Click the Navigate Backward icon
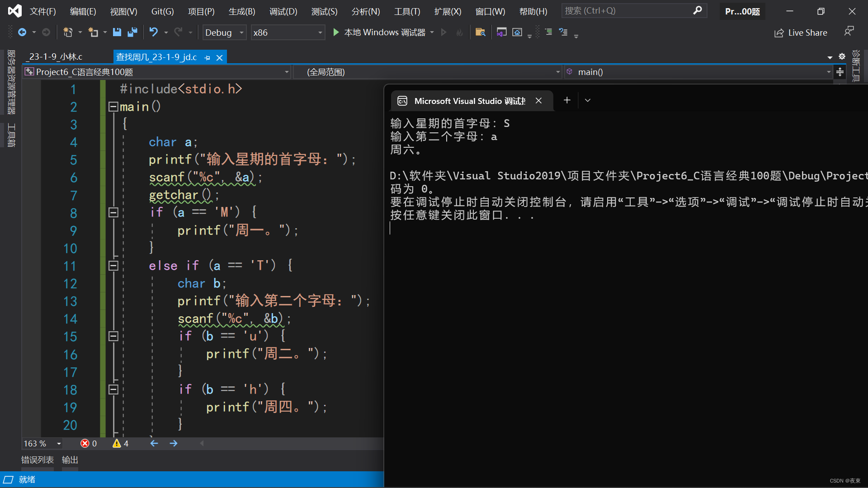 click(x=22, y=32)
